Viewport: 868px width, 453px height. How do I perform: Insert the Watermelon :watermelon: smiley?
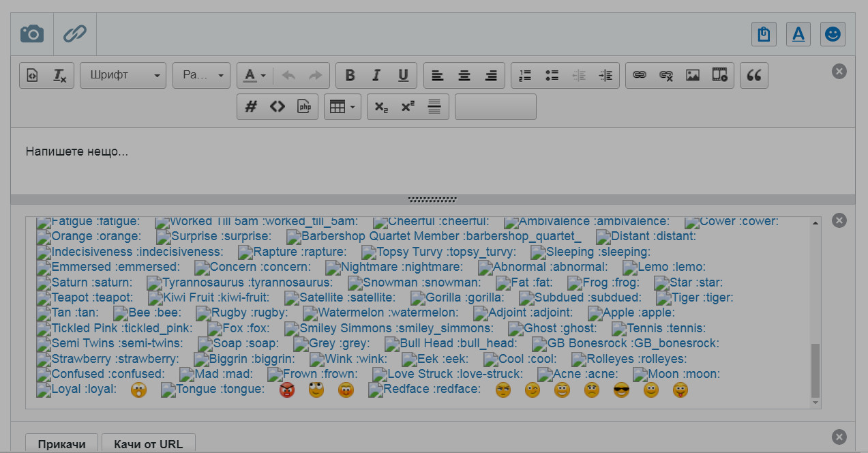coord(380,313)
